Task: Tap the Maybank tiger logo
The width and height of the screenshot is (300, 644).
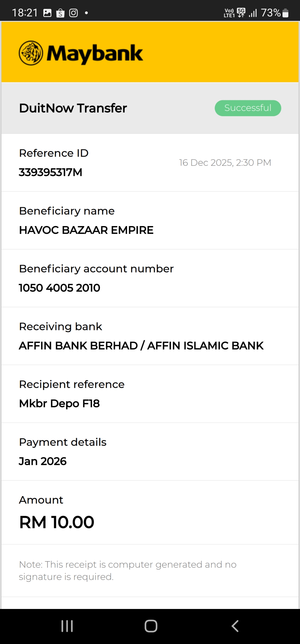Action: (x=31, y=53)
